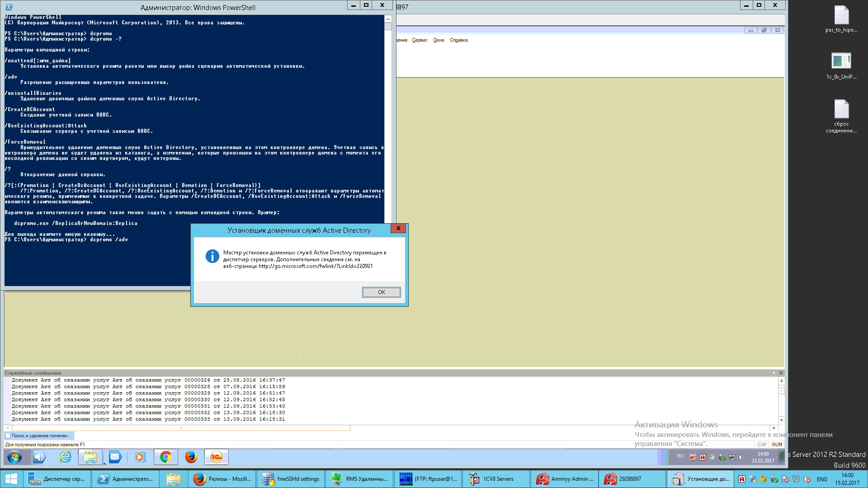Switch to RMS Удаленный taskbar window

[x=360, y=479]
